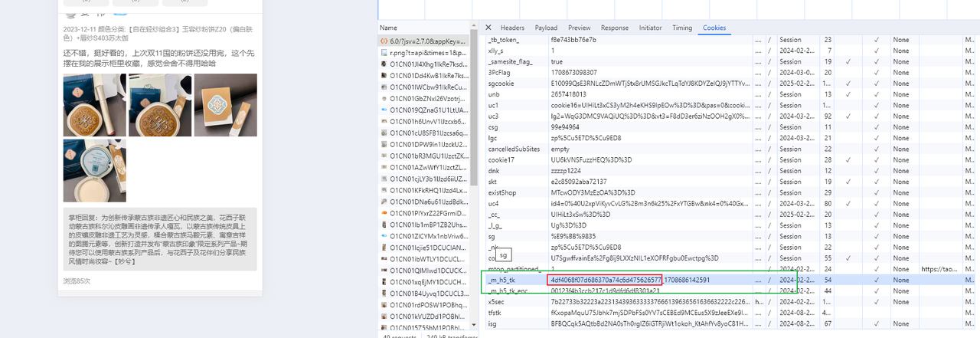This screenshot has width=980, height=338.
Task: Open the fourth review photo with white compact
Action: 94,170
